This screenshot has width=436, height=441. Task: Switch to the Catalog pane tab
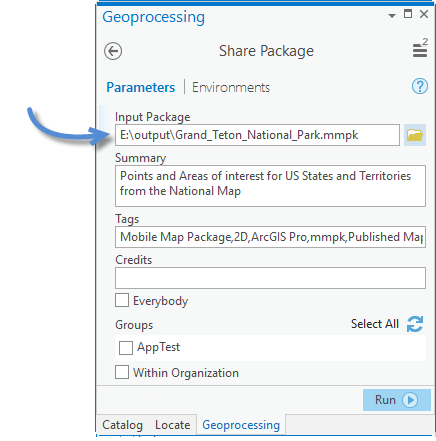pos(122,425)
